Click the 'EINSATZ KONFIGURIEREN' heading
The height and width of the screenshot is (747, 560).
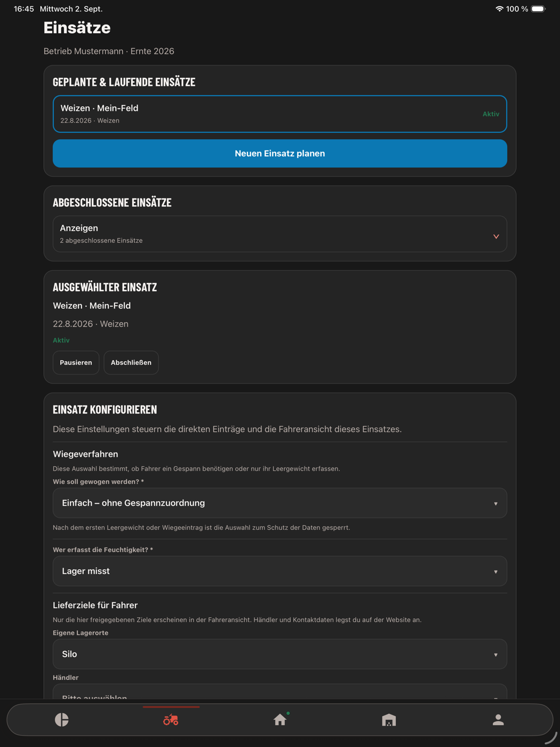105,409
